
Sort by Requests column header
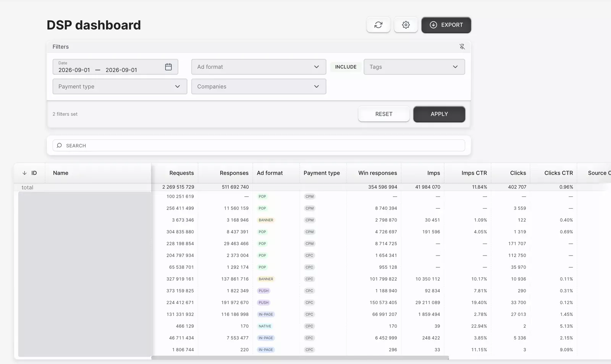[x=181, y=173]
